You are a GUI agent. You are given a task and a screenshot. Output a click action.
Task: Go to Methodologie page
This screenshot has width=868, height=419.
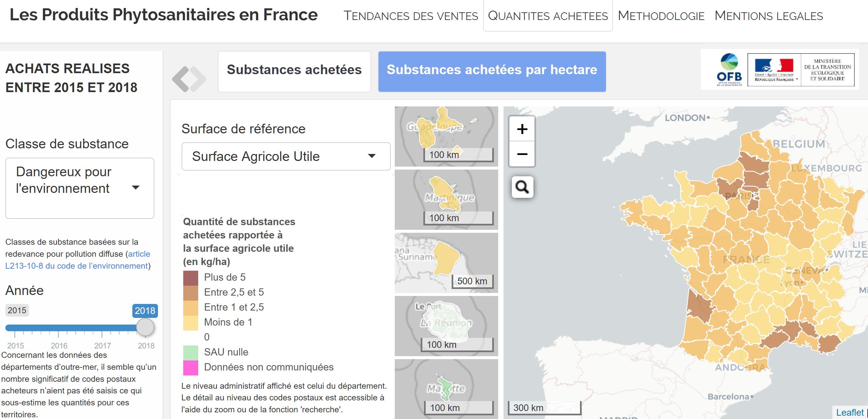[661, 16]
